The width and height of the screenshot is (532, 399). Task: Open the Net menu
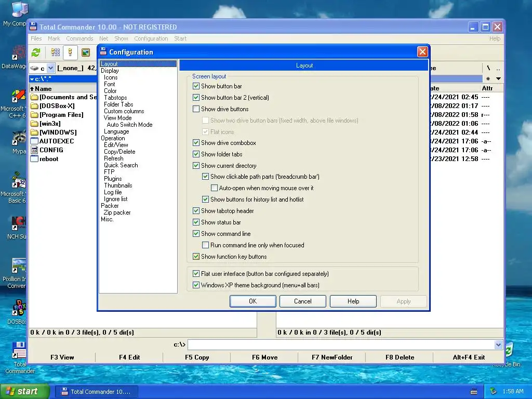pyautogui.click(x=103, y=38)
